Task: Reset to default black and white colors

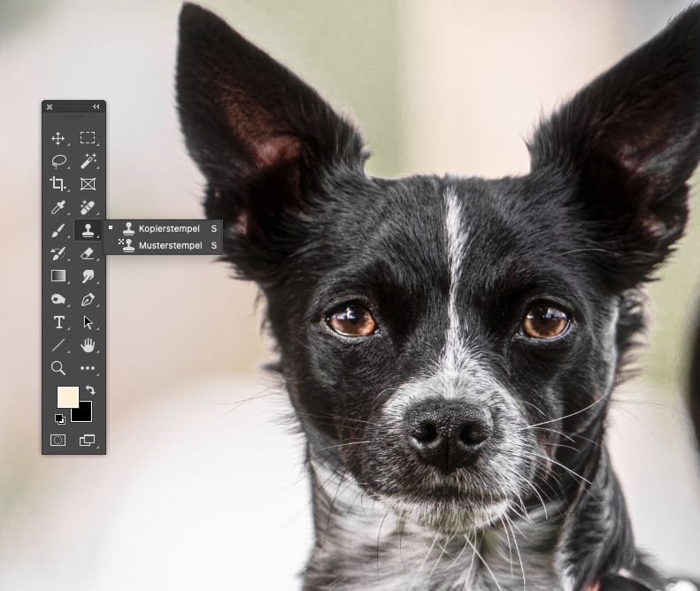Action: point(59,418)
